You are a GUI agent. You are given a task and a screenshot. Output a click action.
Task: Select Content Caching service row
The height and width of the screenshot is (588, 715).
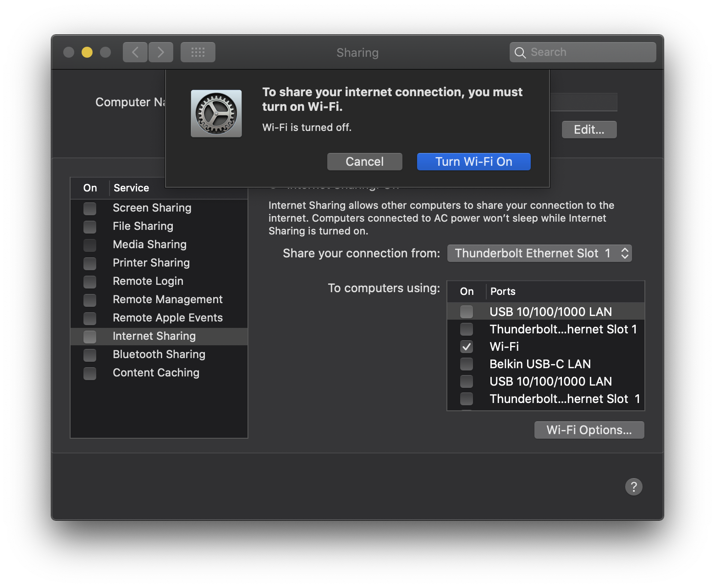(x=156, y=373)
